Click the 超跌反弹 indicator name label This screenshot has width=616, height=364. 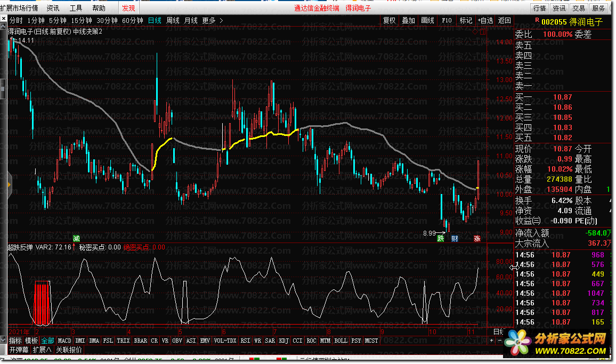click(20, 247)
